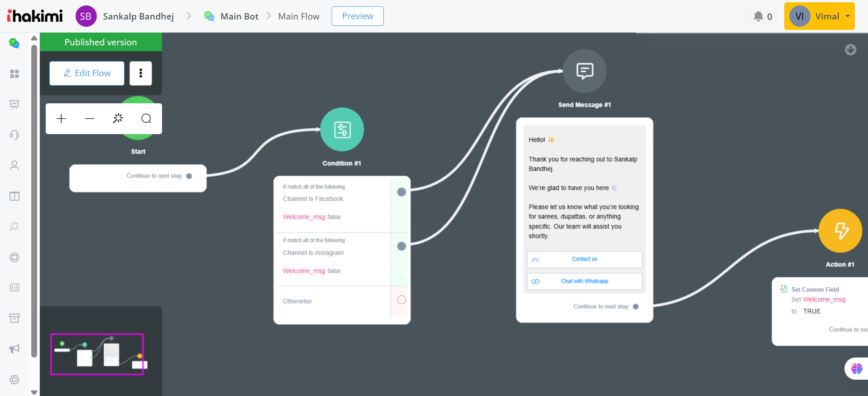Viewport: 868px width, 396px height.
Task: Open the lifebuoy help sidebar icon
Action: [14, 257]
